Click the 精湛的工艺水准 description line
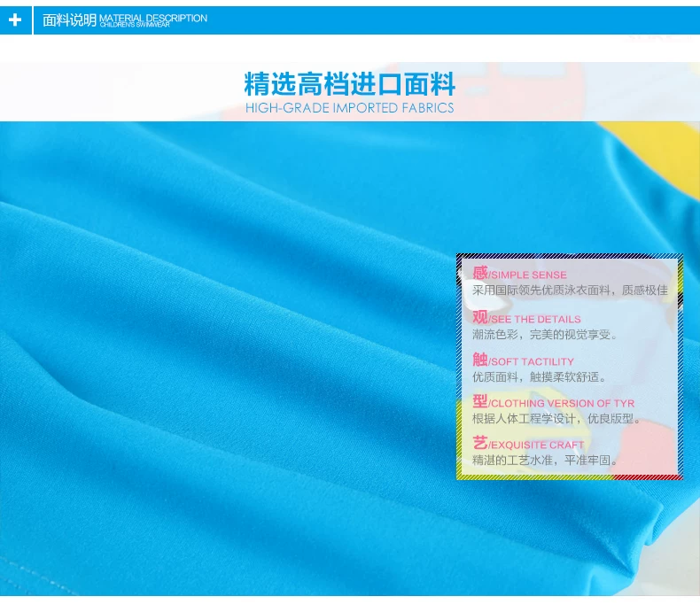The height and width of the screenshot is (612, 700). click(545, 461)
